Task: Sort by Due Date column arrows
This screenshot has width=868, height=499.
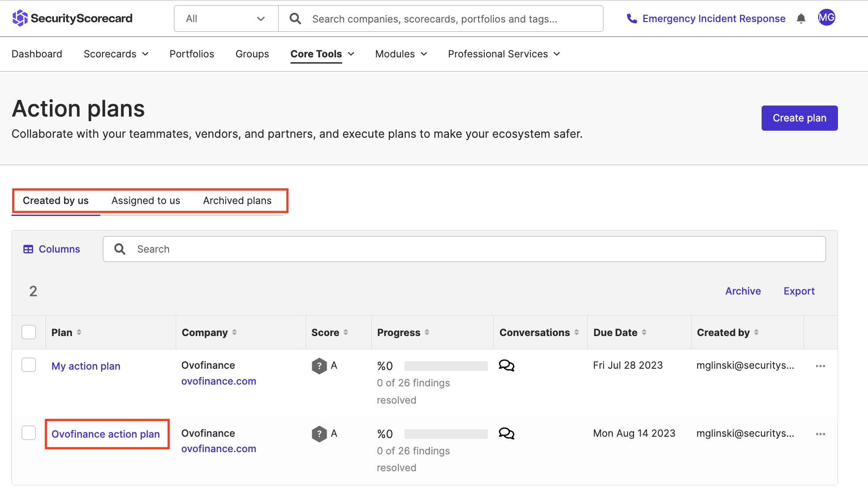Action: [x=644, y=332]
